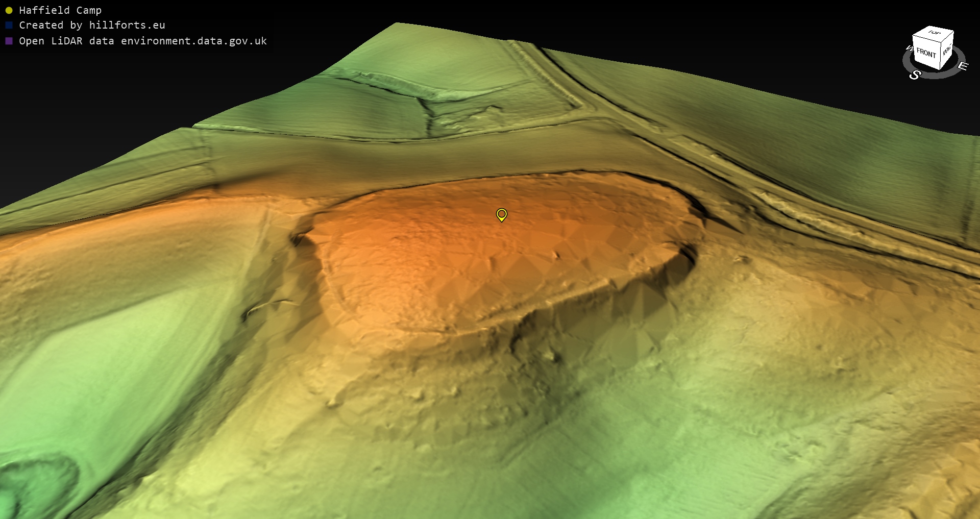Click the purple square beside Open LiDAR data
The image size is (980, 519).
pos(9,41)
